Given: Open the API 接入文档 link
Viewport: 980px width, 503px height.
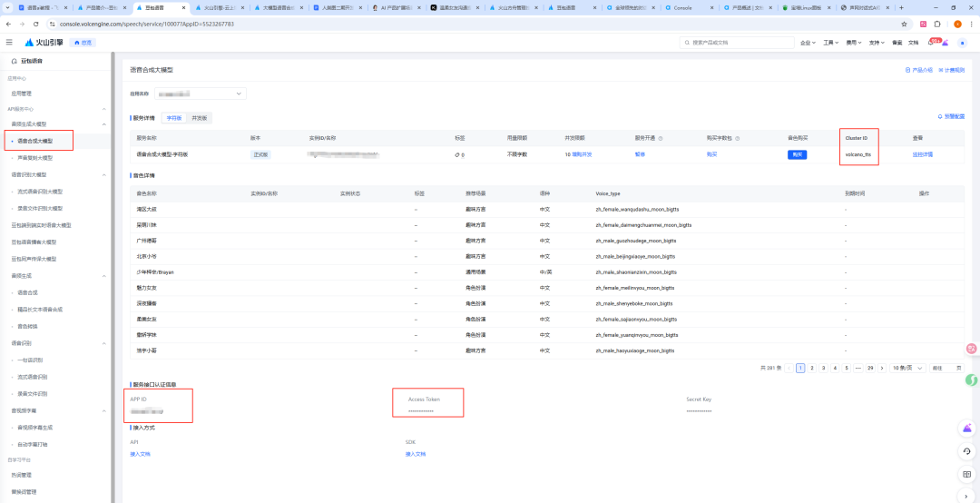Looking at the screenshot, I should pyautogui.click(x=140, y=454).
